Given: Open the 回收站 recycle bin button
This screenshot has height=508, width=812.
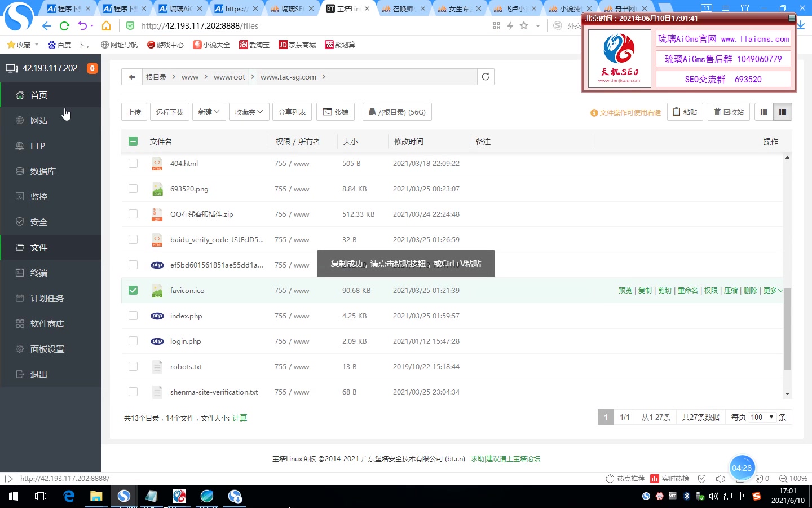Looking at the screenshot, I should [729, 112].
